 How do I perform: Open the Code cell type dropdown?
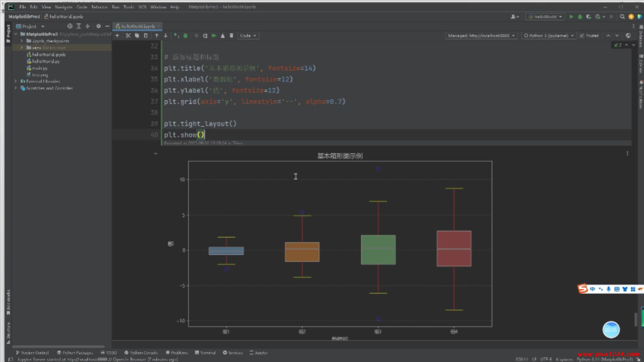248,36
